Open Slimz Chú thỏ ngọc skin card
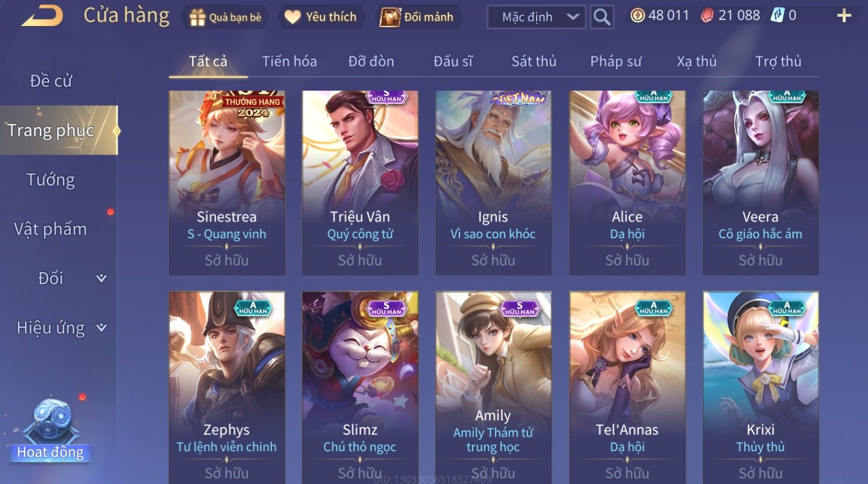The image size is (868, 484). (x=360, y=387)
